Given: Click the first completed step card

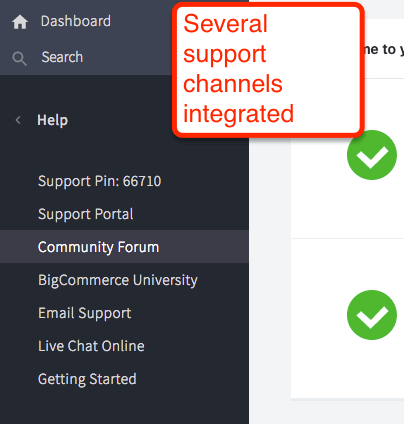Looking at the screenshot, I should 347,159.
